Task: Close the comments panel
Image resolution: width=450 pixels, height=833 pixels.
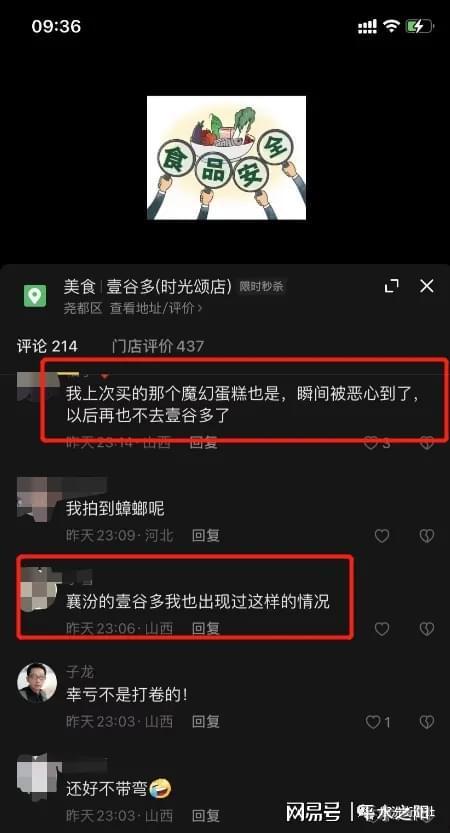Action: [x=427, y=286]
